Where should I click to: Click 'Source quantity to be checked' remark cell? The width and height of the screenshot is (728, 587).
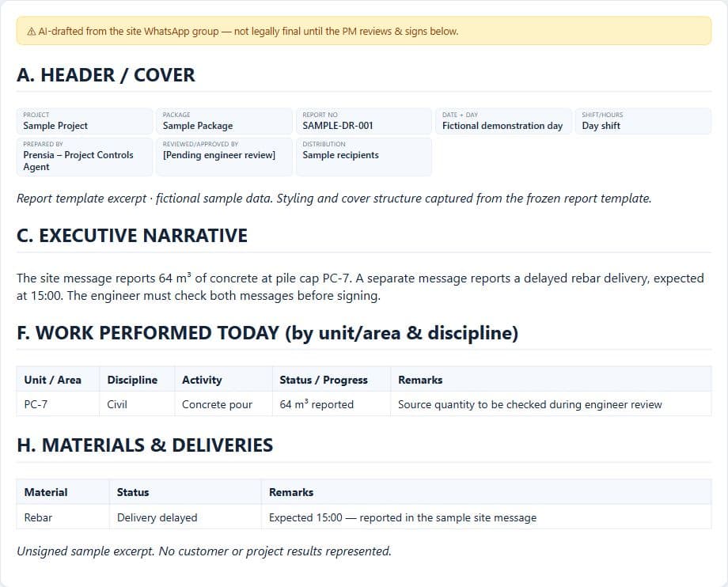click(529, 404)
